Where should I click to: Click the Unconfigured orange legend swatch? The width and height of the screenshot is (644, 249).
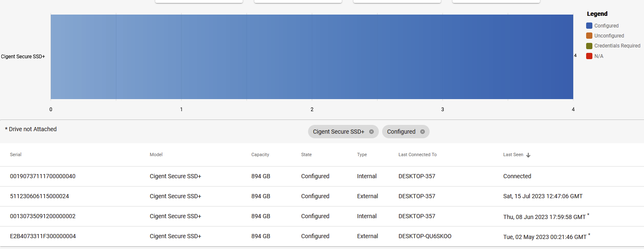pos(589,36)
